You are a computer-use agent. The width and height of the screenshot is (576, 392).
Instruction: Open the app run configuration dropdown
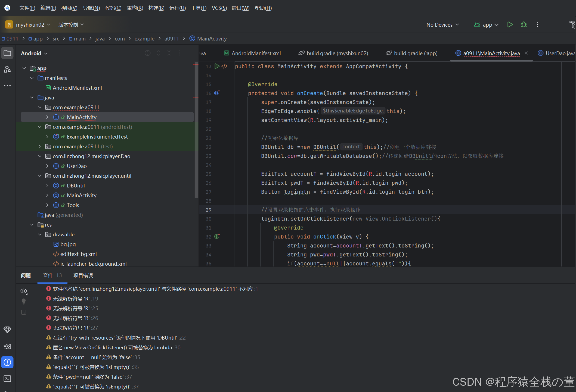coord(487,24)
